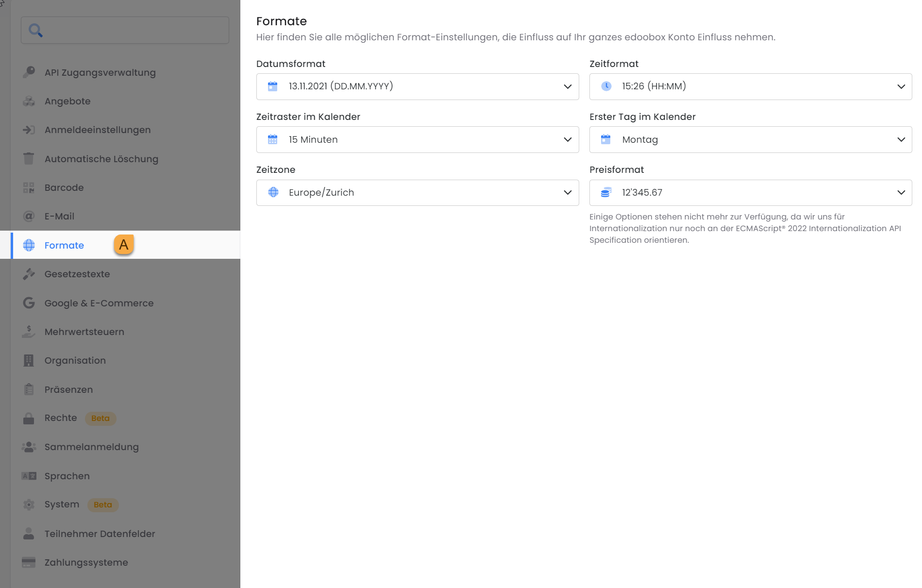Open the Sprachen menu entry
Viewport: 922px width, 588px height.
67,476
